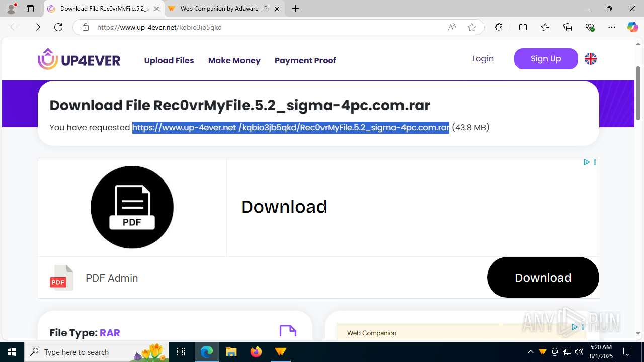This screenshot has height=362, width=644.
Task: Open the PDF ad's three-dot options menu
Action: tap(595, 162)
